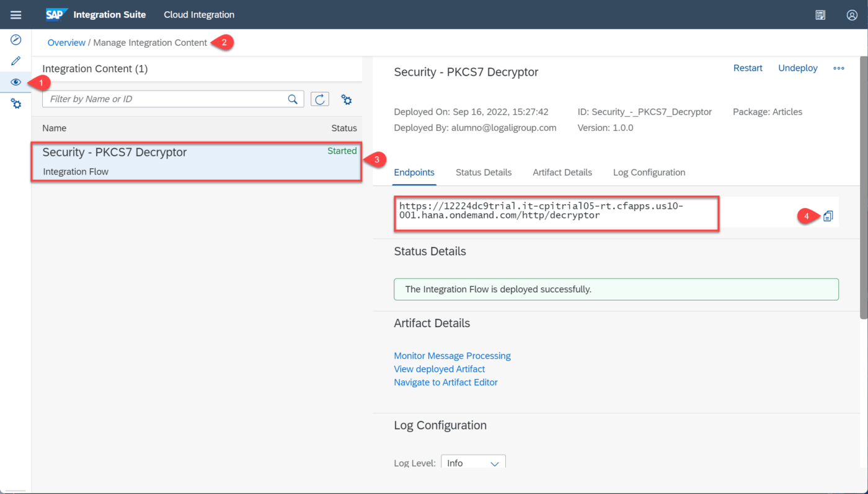Open the Log Level dropdown
The width and height of the screenshot is (868, 494).
click(x=473, y=463)
